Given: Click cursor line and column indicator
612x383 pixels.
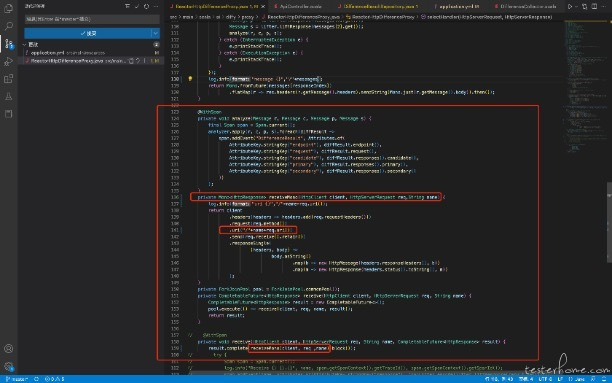Looking at the screenshot, I should tap(499, 379).
